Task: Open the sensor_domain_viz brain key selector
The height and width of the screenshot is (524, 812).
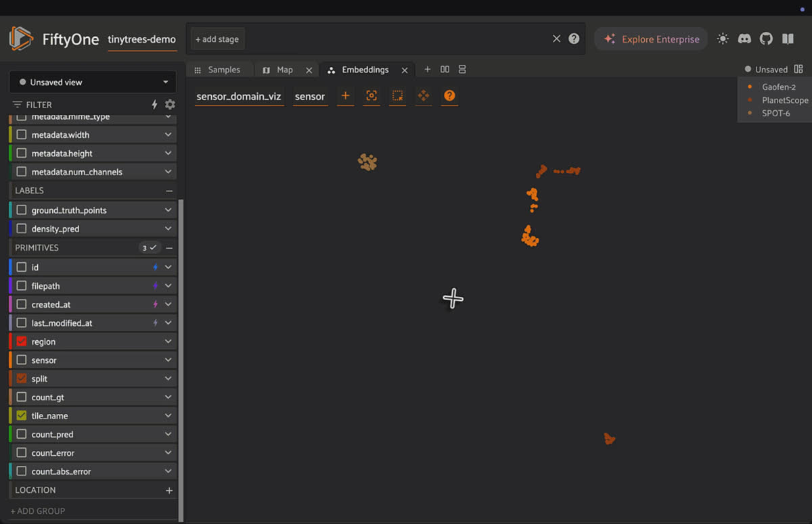Action: point(239,97)
